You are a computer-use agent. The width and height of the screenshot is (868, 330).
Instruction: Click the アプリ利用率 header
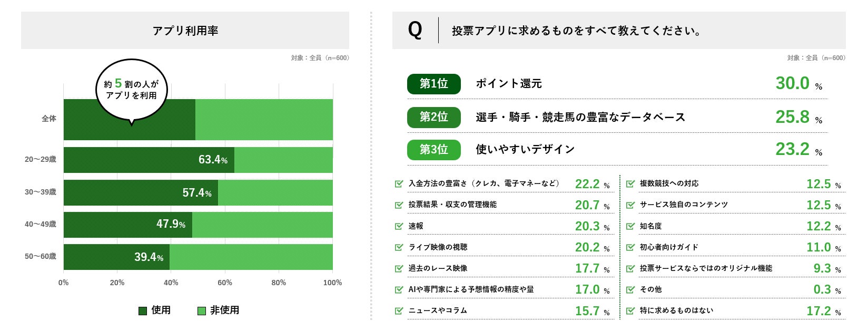coord(185,31)
